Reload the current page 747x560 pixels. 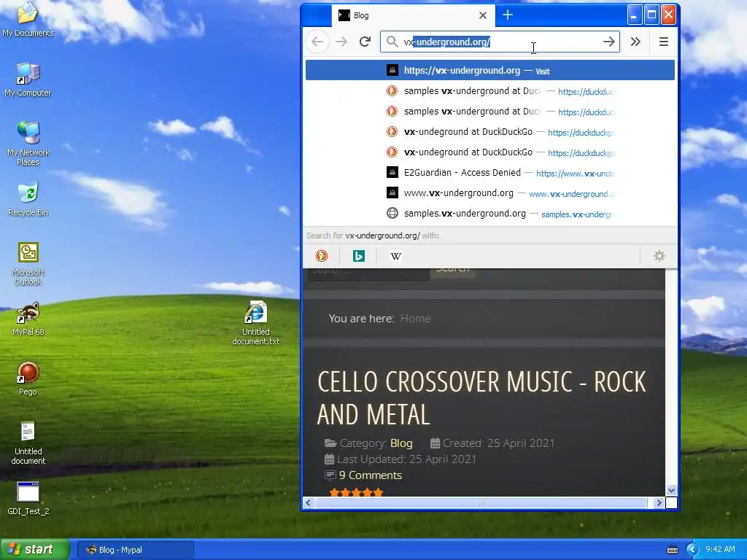coord(365,42)
